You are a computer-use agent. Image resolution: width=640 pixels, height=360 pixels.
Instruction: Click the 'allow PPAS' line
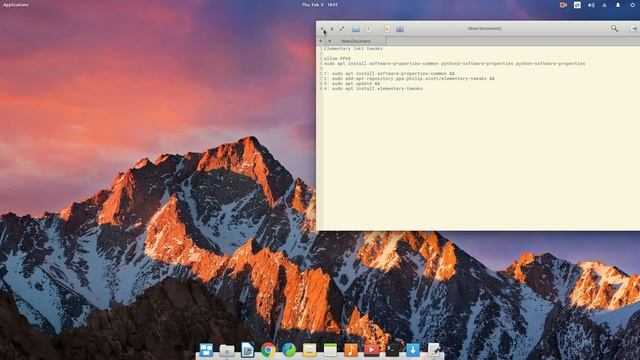pos(337,59)
